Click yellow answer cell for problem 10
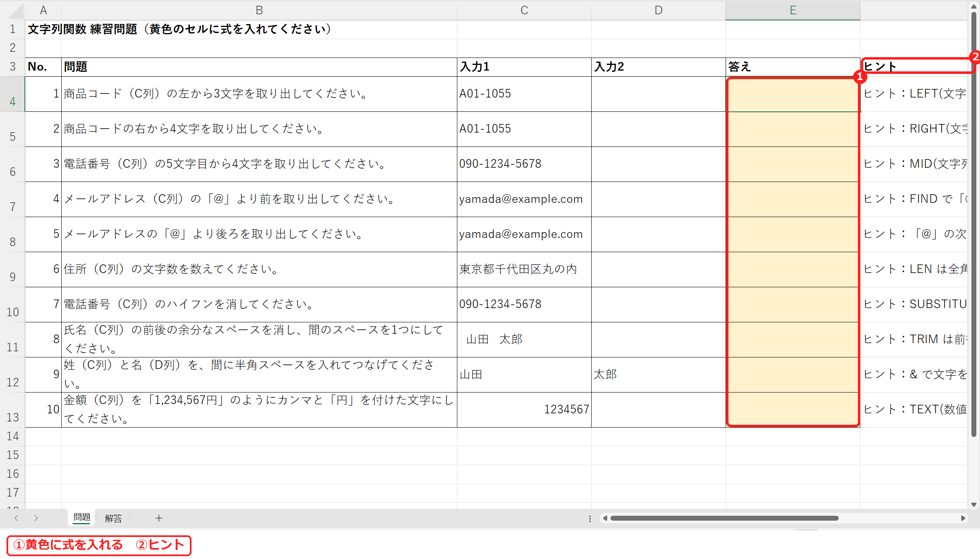 pyautogui.click(x=793, y=410)
